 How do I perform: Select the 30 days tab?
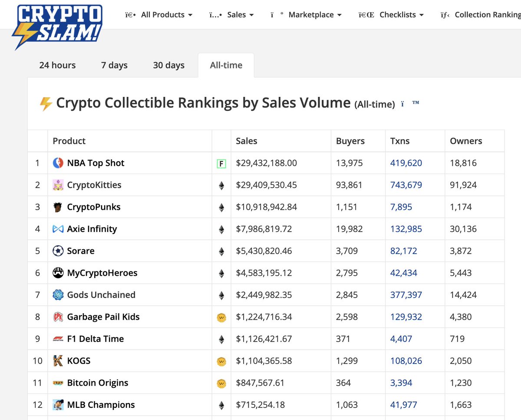[x=168, y=65]
